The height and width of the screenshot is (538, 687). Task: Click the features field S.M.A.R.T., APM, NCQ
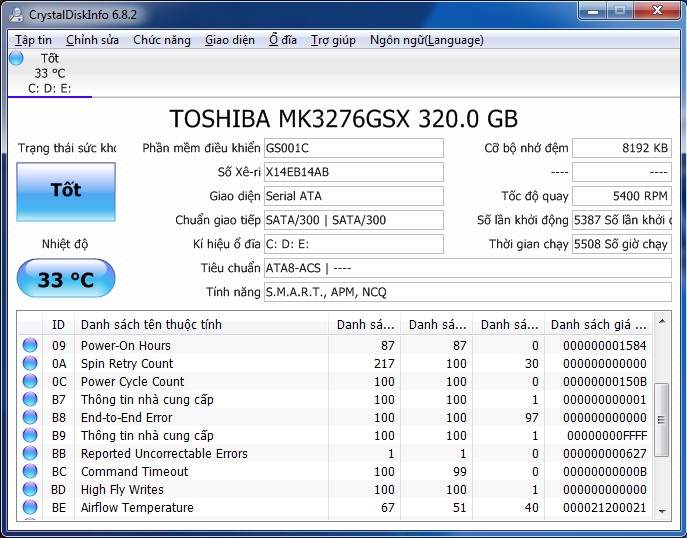click(x=467, y=292)
